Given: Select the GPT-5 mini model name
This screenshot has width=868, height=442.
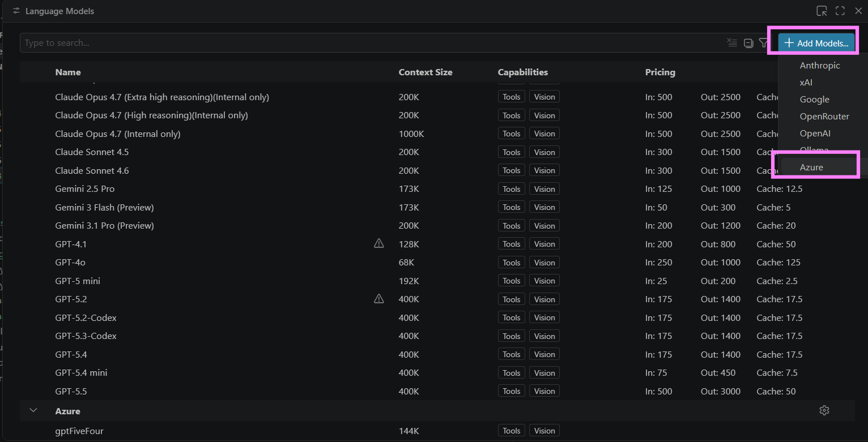Looking at the screenshot, I should [78, 281].
